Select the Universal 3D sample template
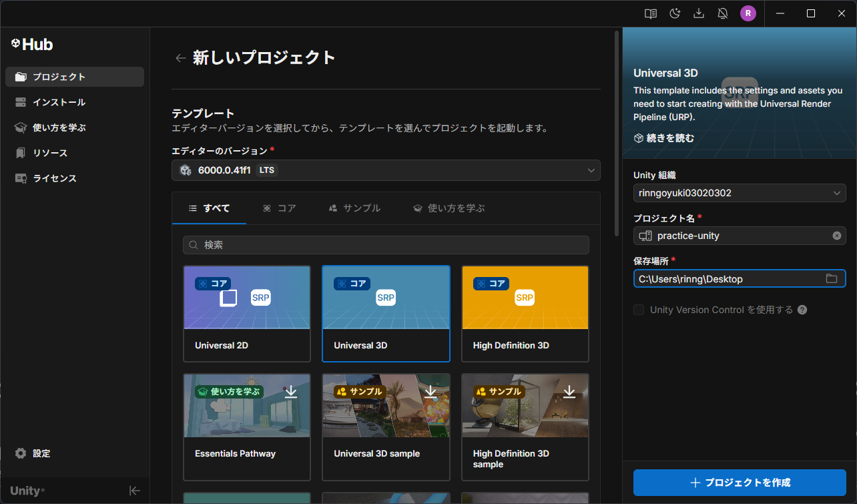857x504 pixels. tap(386, 427)
